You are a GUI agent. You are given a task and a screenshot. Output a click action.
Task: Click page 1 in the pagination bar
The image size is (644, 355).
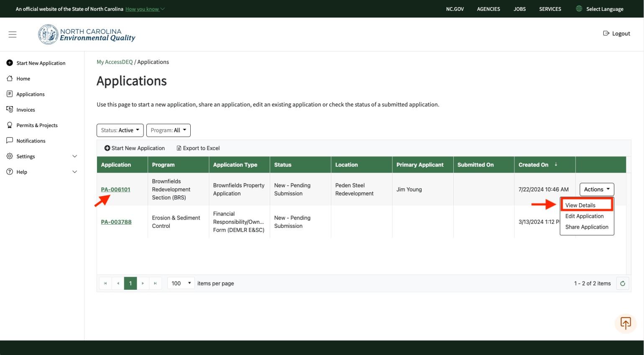tap(130, 283)
